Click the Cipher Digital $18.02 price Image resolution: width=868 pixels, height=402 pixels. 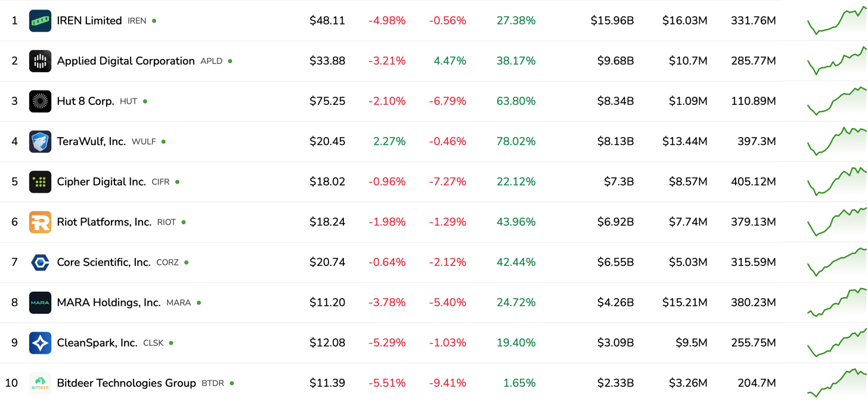327,182
